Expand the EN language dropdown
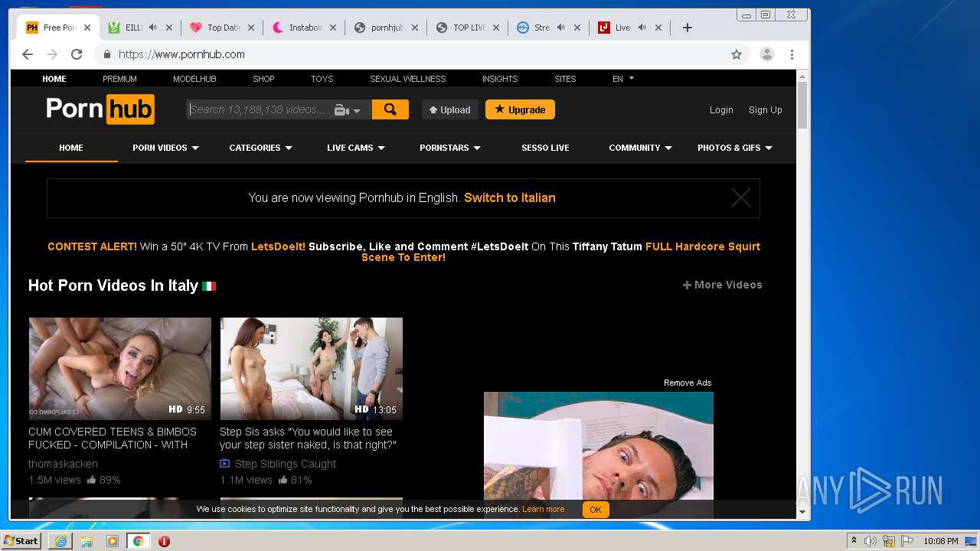The width and height of the screenshot is (980, 551). pos(623,79)
